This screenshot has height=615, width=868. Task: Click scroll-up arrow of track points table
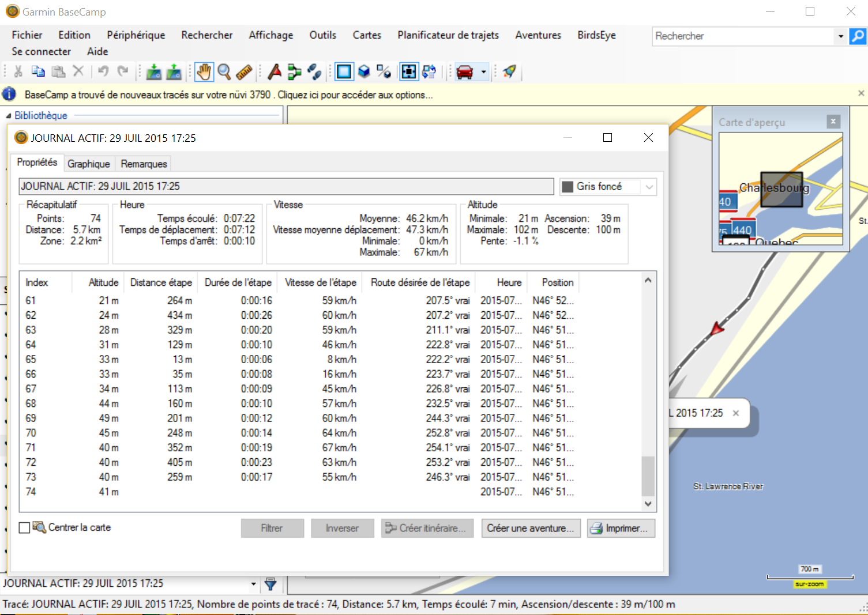tap(648, 280)
